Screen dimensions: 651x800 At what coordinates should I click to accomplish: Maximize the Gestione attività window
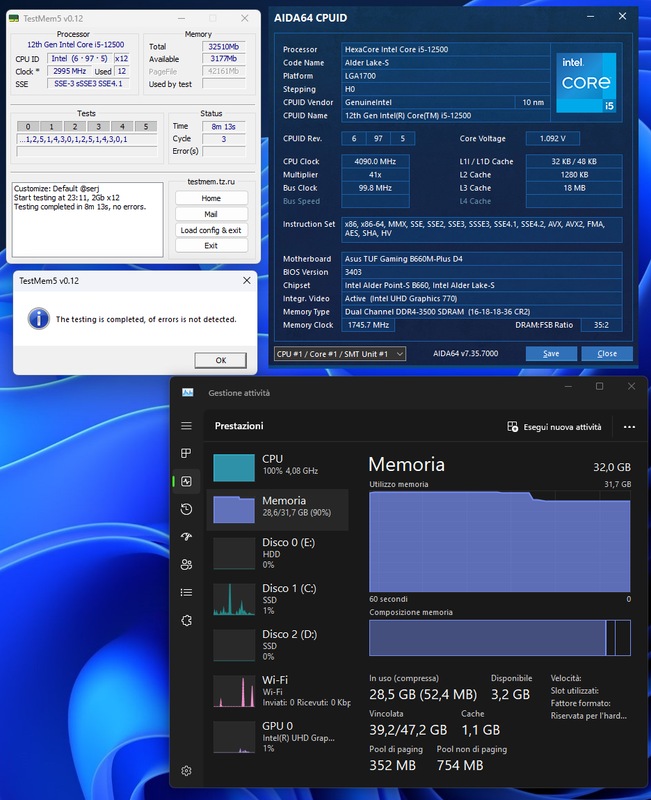[599, 386]
